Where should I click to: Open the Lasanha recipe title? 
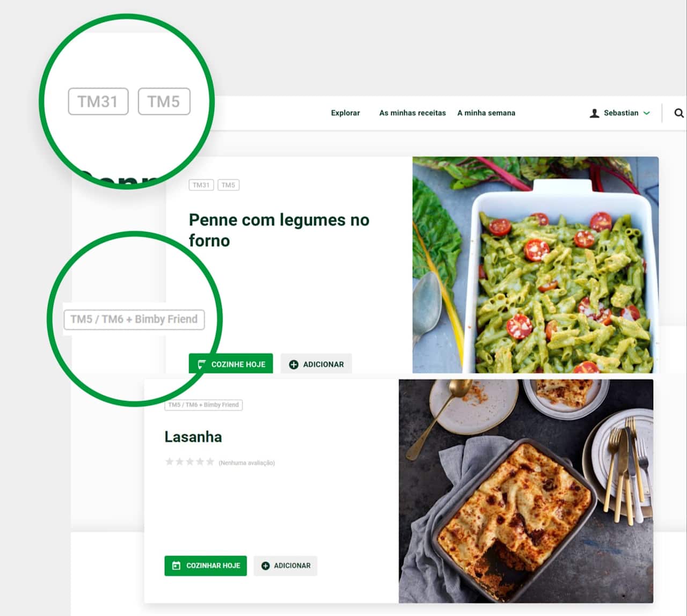(193, 437)
